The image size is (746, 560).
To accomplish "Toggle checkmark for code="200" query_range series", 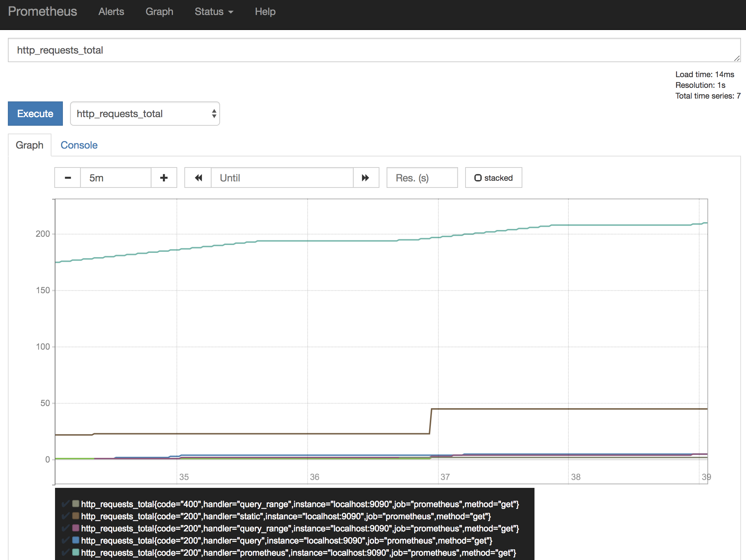I will 66,528.
